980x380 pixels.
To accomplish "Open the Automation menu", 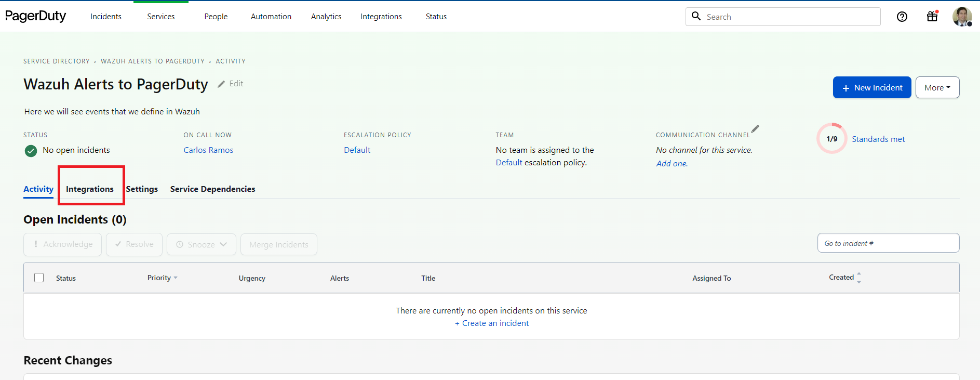I will coord(271,17).
